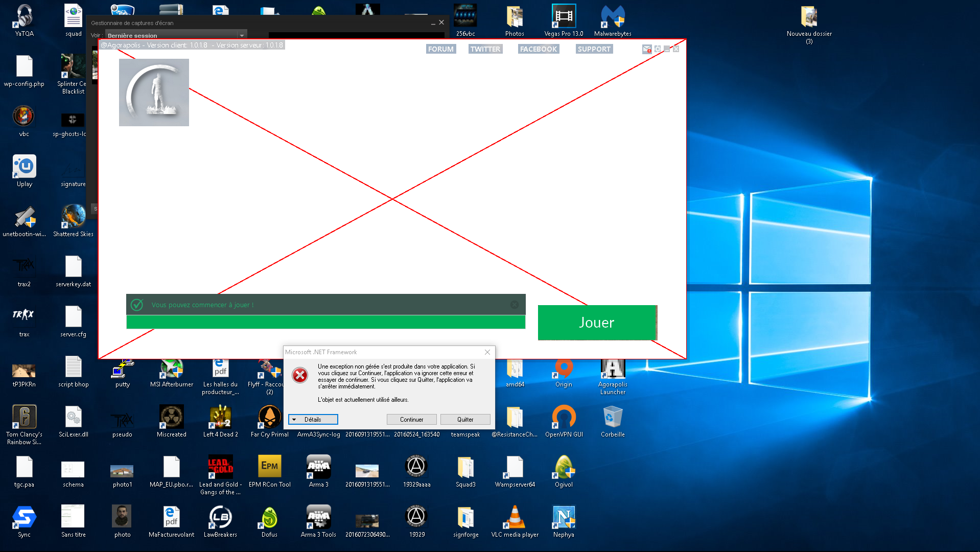Dismiss the 'Vous pouvez commencer à jouer' message
The width and height of the screenshot is (980, 552).
pyautogui.click(x=515, y=305)
